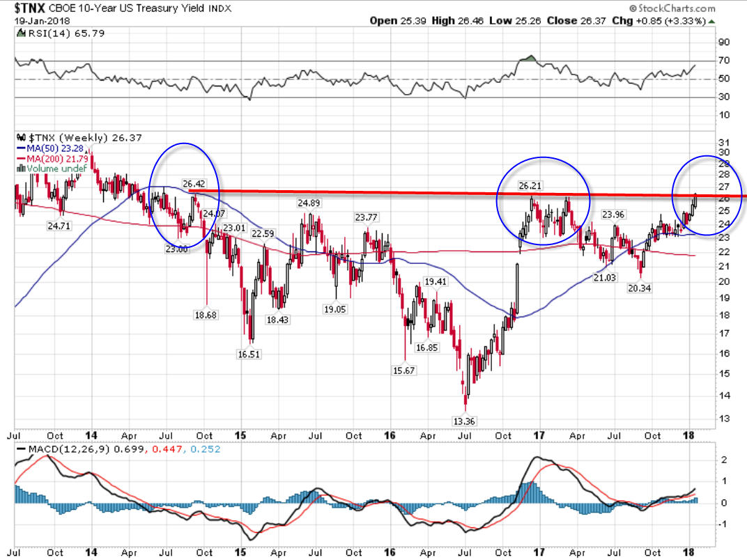Click the Close 26.37 value in the header

point(576,21)
